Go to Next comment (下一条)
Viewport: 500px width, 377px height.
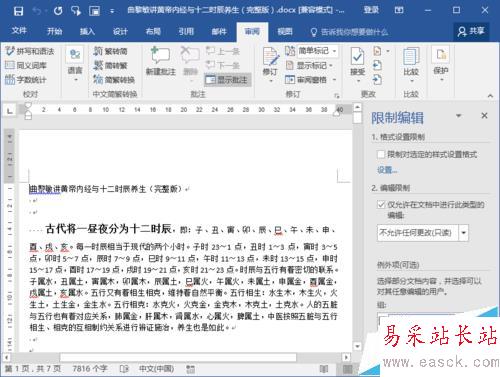[x=223, y=65]
